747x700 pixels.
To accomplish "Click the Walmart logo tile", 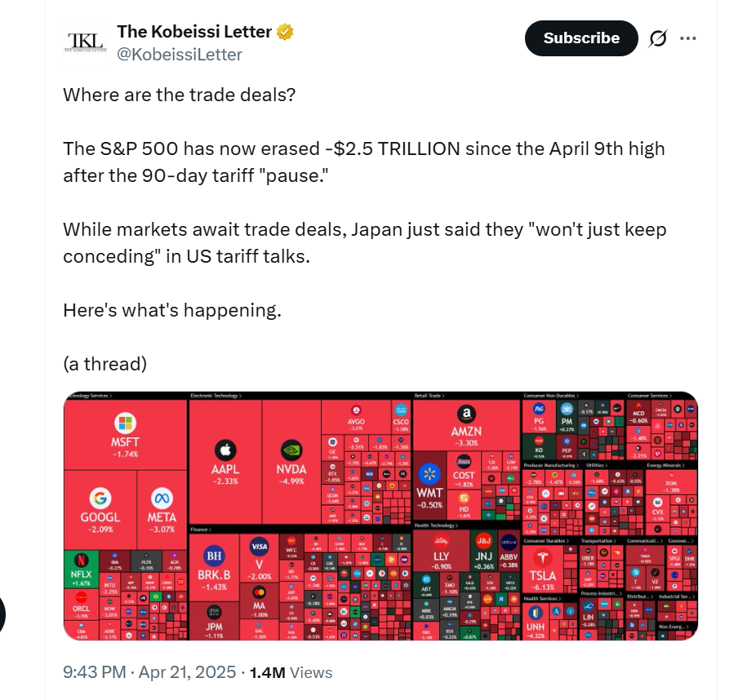I will click(429, 474).
